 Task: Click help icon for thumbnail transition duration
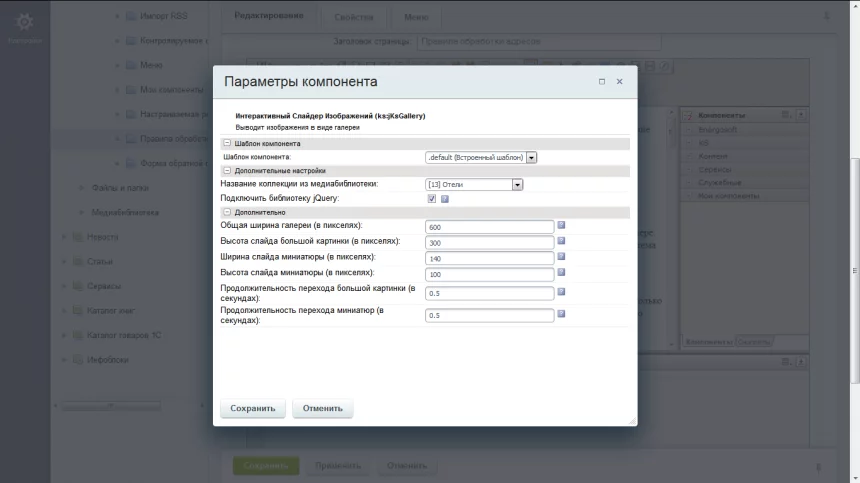[x=562, y=314]
